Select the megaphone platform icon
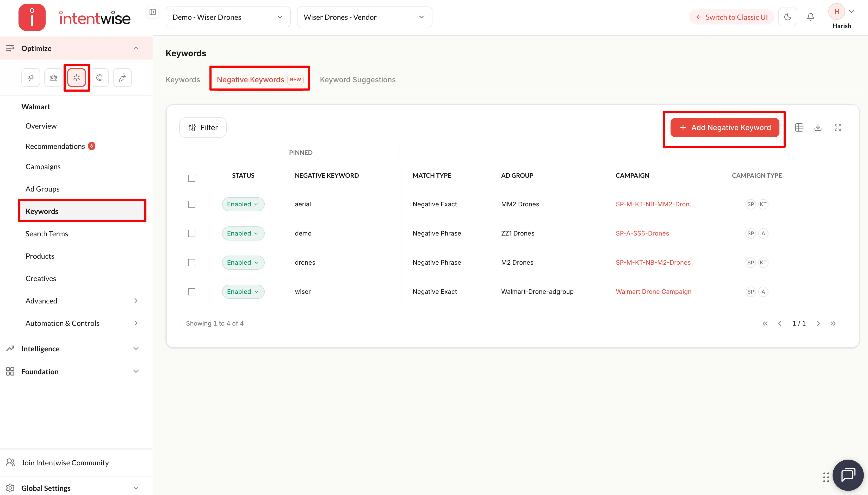The image size is (868, 495). [31, 78]
